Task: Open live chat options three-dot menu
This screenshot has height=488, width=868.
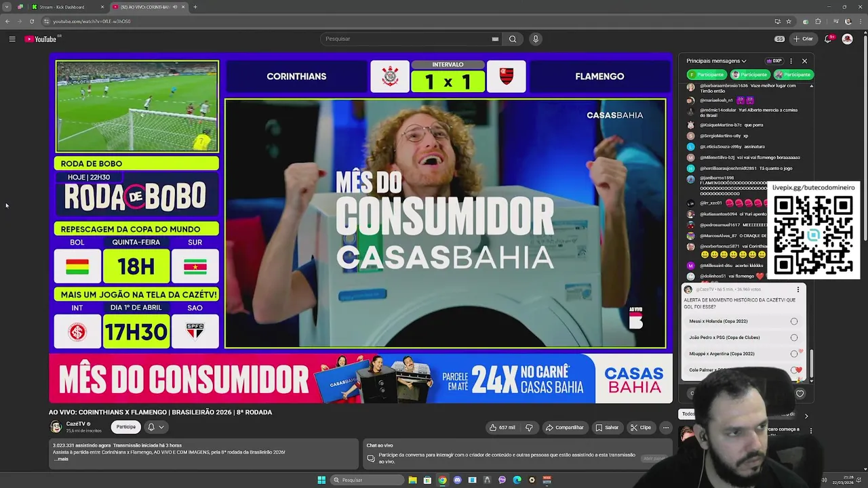Action: [791, 61]
